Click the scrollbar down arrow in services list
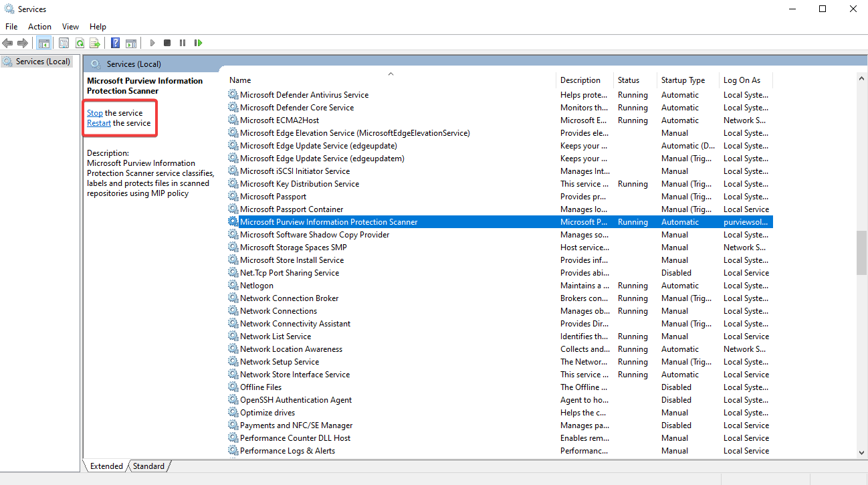The image size is (868, 485). pos(861,453)
